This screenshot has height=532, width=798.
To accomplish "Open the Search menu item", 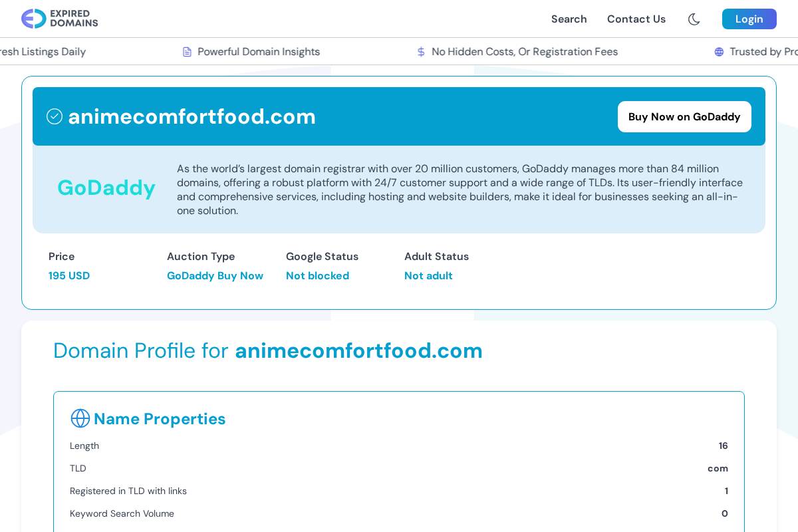I will tap(569, 19).
